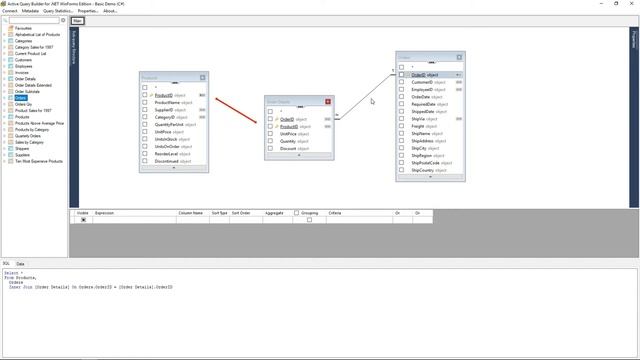
Task: Click the Main query breadcrumb button
Action: click(78, 21)
